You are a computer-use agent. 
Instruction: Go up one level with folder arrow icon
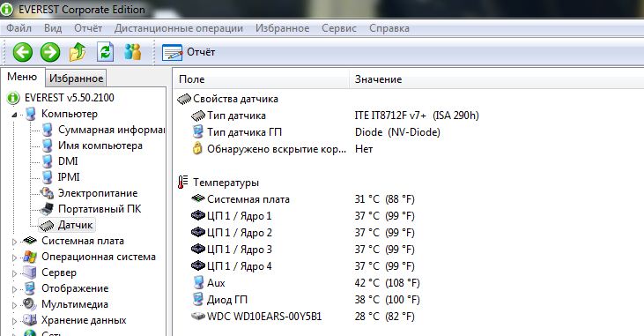coord(78,52)
